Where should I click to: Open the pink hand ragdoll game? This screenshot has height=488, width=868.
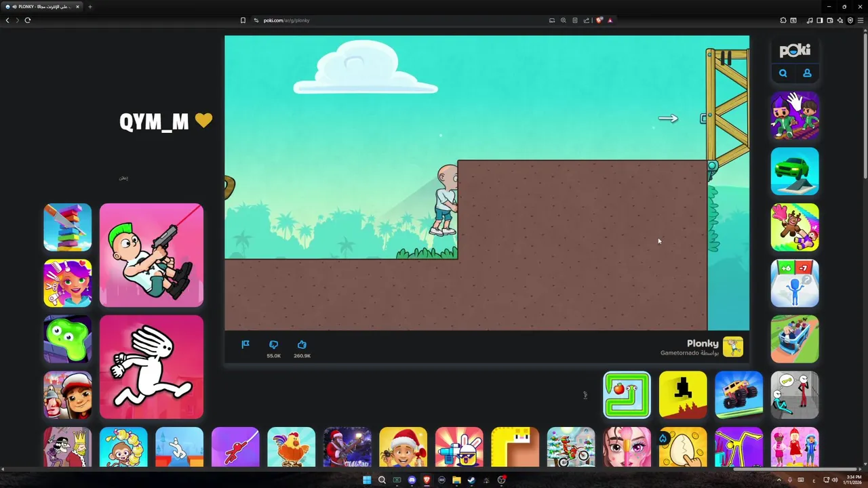795,227
